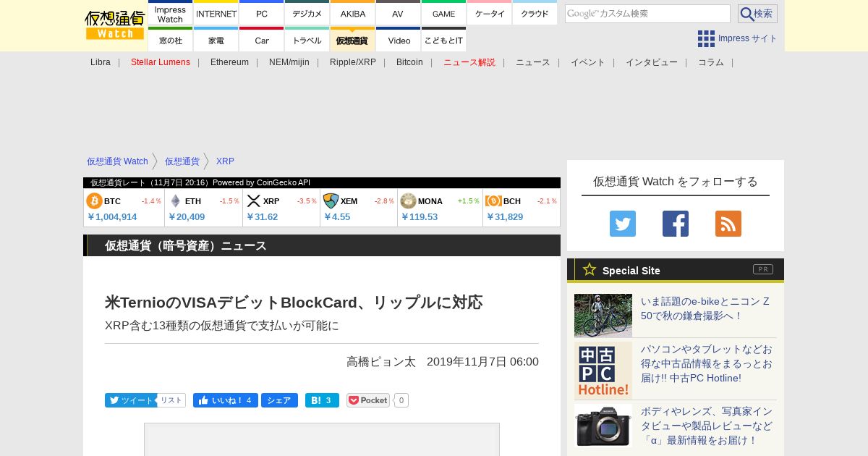Click the Special Site star icon
Image resolution: width=868 pixels, height=456 pixels.
click(590, 269)
